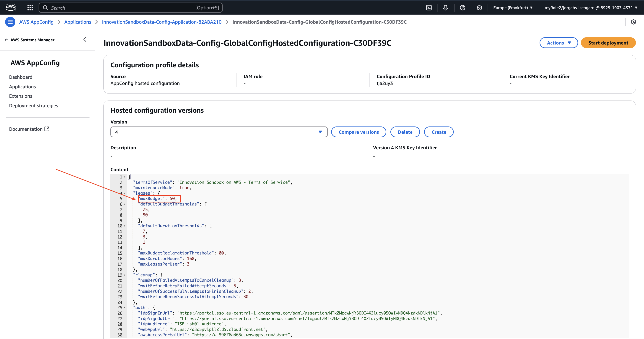Image resolution: width=644 pixels, height=339 pixels.
Task: Click the "maxBudget": 50 line in the editor
Action: click(157, 199)
